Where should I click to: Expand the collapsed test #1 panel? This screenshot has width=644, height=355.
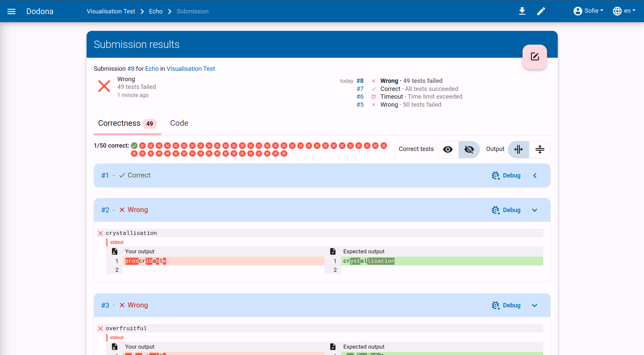pyautogui.click(x=535, y=175)
